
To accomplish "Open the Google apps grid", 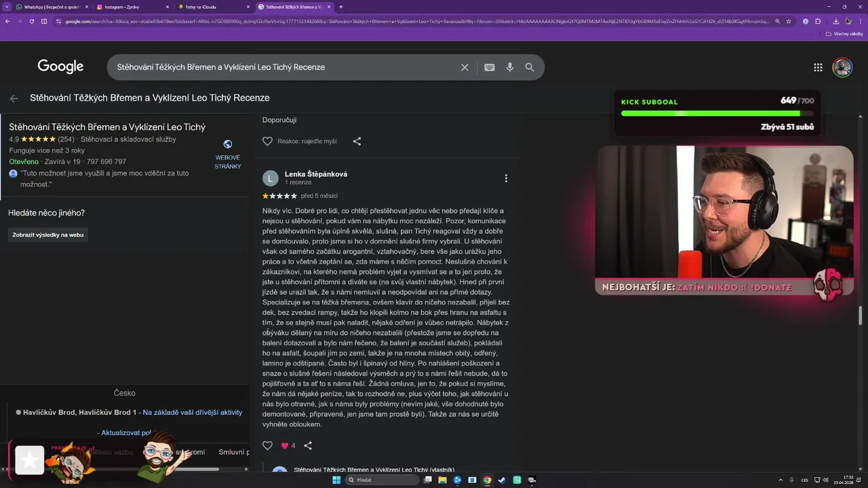I will [x=818, y=67].
